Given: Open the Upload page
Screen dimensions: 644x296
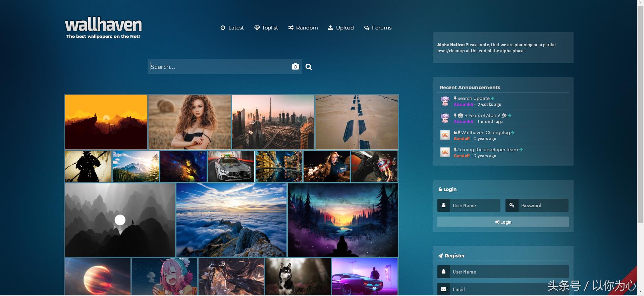Looking at the screenshot, I should pos(341,28).
